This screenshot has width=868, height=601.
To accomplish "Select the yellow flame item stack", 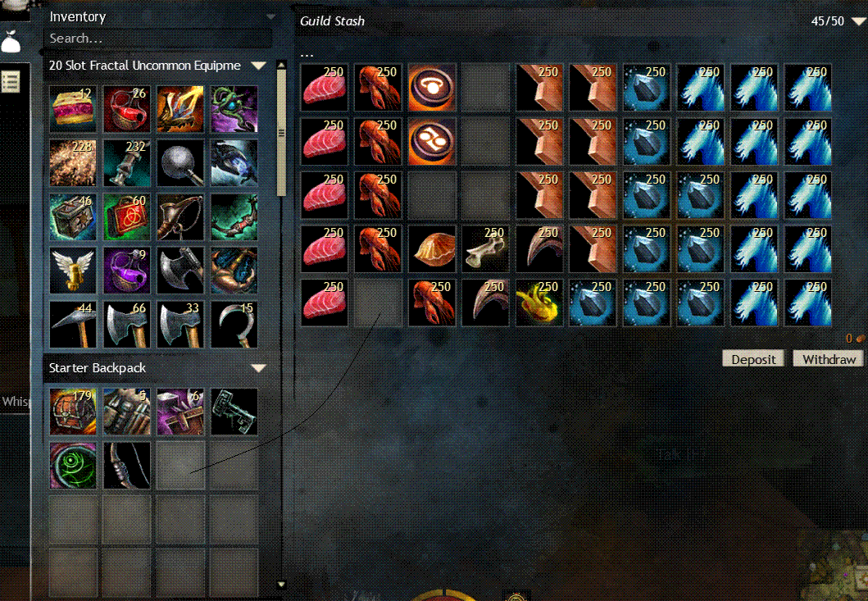I will point(539,303).
